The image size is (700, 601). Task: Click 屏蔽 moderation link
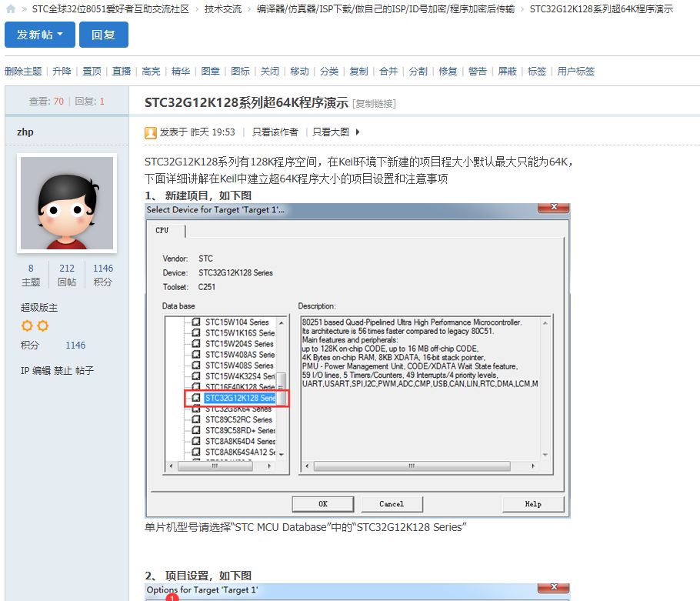507,71
